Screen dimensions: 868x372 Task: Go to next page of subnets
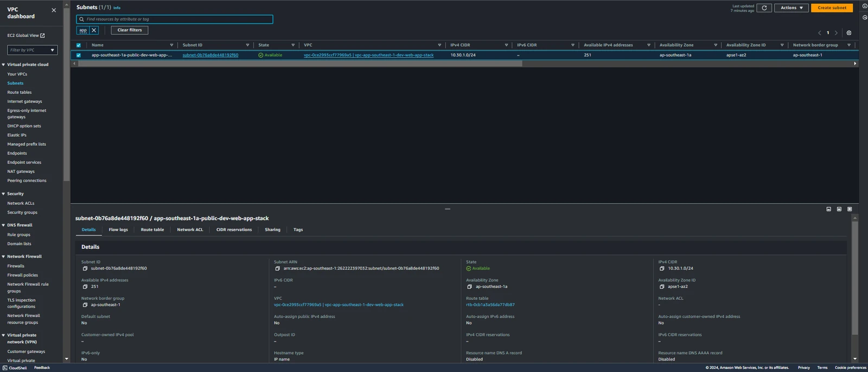click(836, 33)
